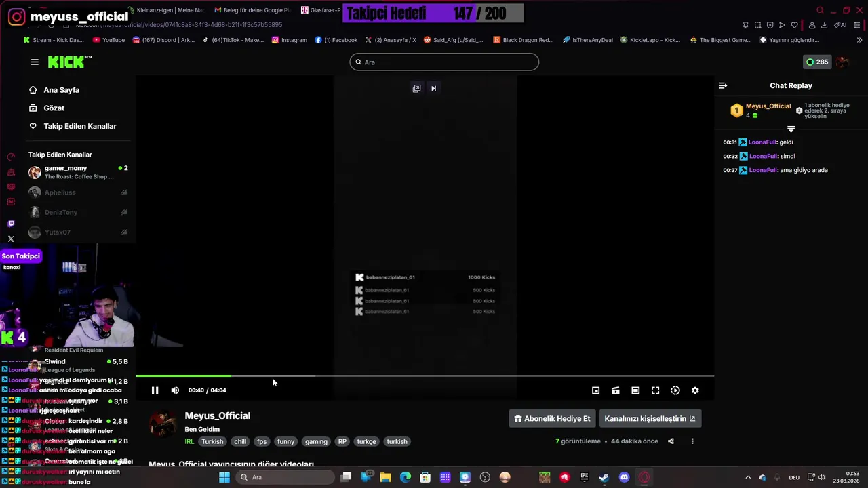Open the user profile avatar menu

click(842, 62)
